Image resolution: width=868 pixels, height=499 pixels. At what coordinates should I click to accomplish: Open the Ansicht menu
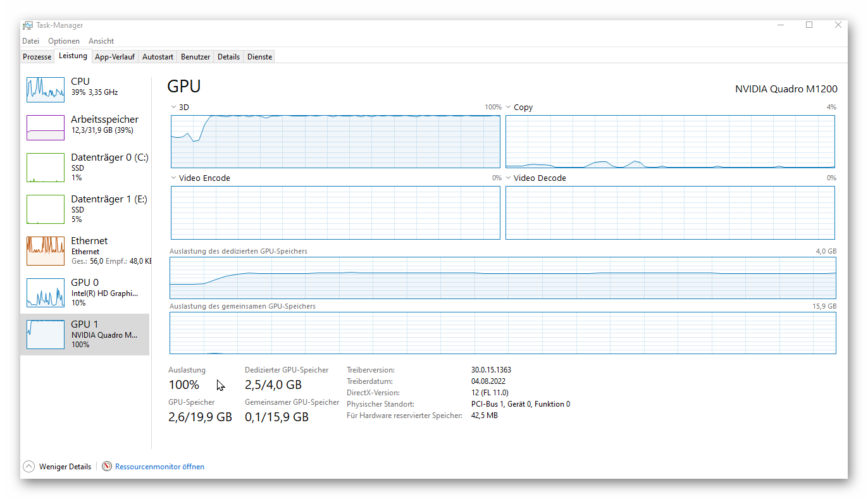coord(101,41)
